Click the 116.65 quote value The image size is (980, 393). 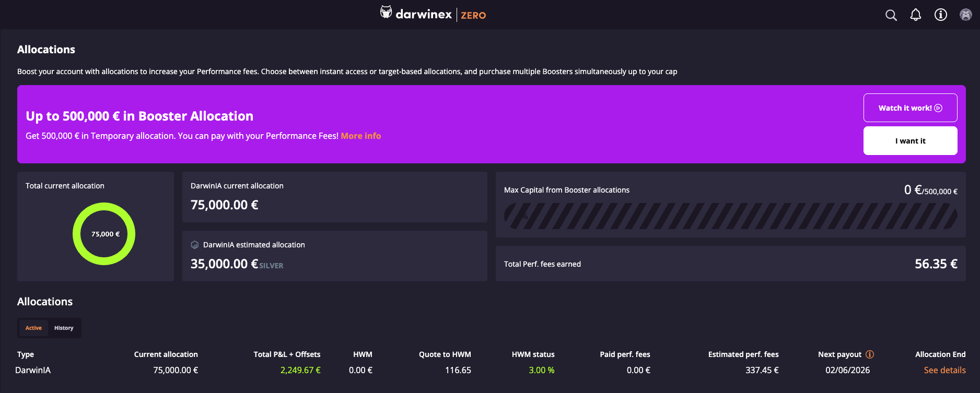pos(458,370)
